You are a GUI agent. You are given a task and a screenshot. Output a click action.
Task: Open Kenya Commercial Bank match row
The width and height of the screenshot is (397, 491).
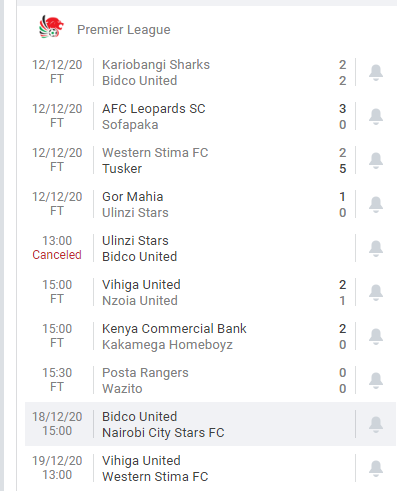[x=210, y=336]
